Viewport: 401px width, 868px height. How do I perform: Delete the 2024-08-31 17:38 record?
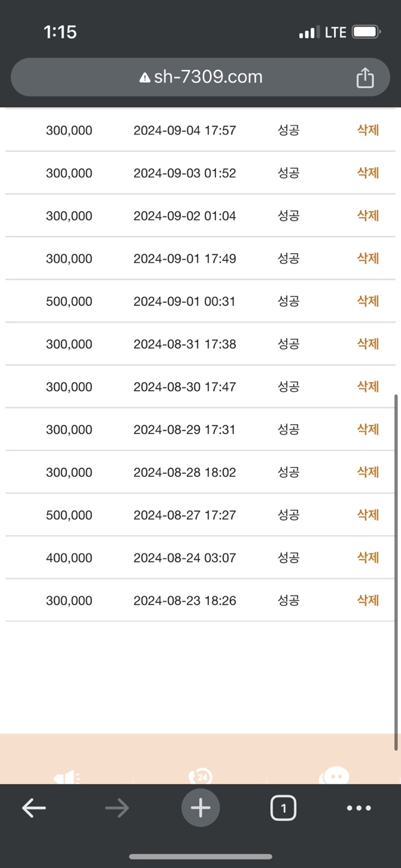point(367,344)
